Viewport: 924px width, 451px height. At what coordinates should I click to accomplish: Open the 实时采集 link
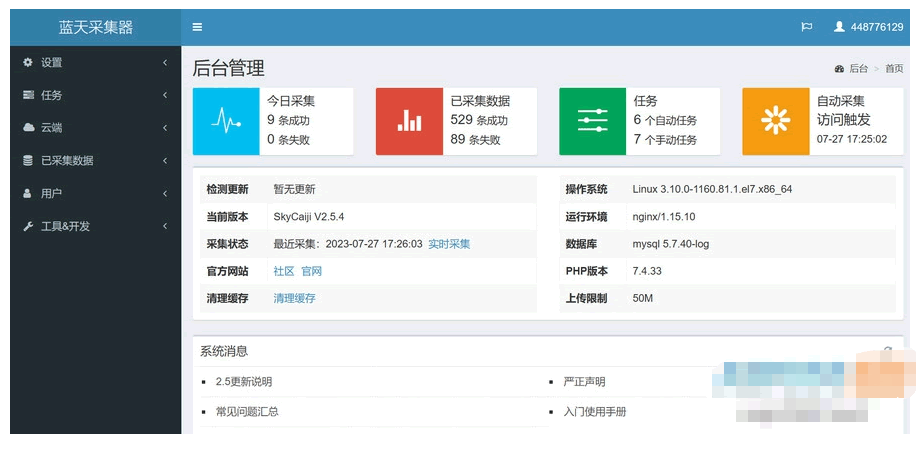(449, 244)
